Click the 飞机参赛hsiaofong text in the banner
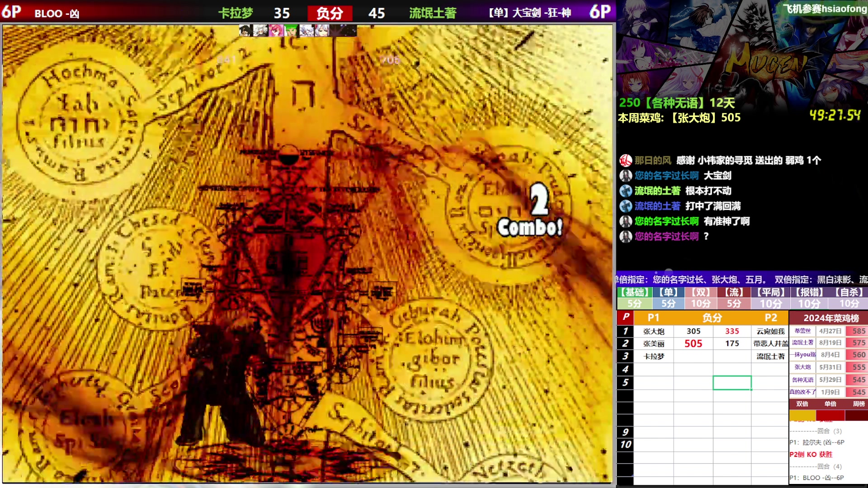 pyautogui.click(x=825, y=9)
